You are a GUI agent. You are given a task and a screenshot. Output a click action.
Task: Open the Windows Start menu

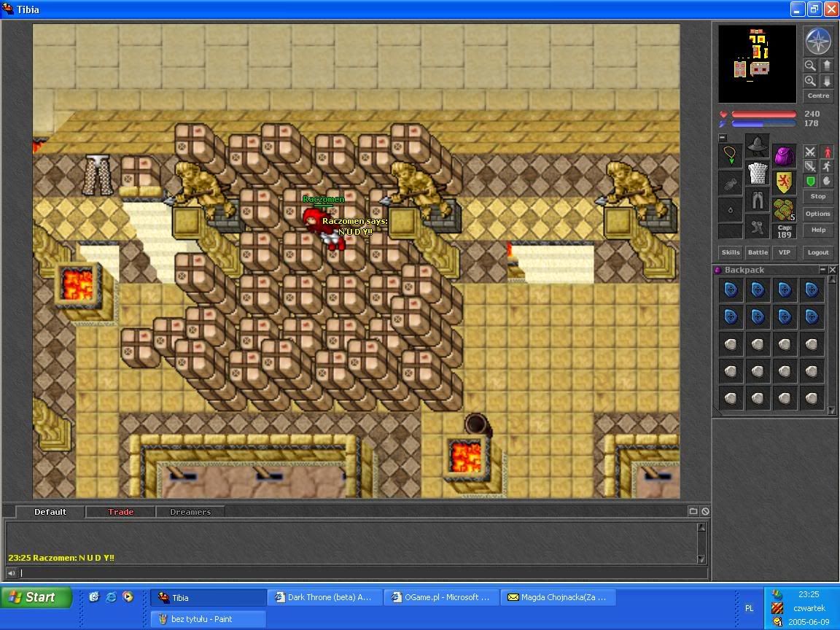pos(36,597)
